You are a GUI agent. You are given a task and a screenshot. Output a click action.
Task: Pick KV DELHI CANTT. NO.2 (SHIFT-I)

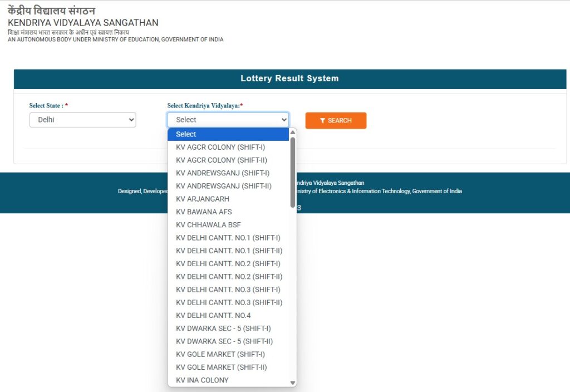coord(228,263)
